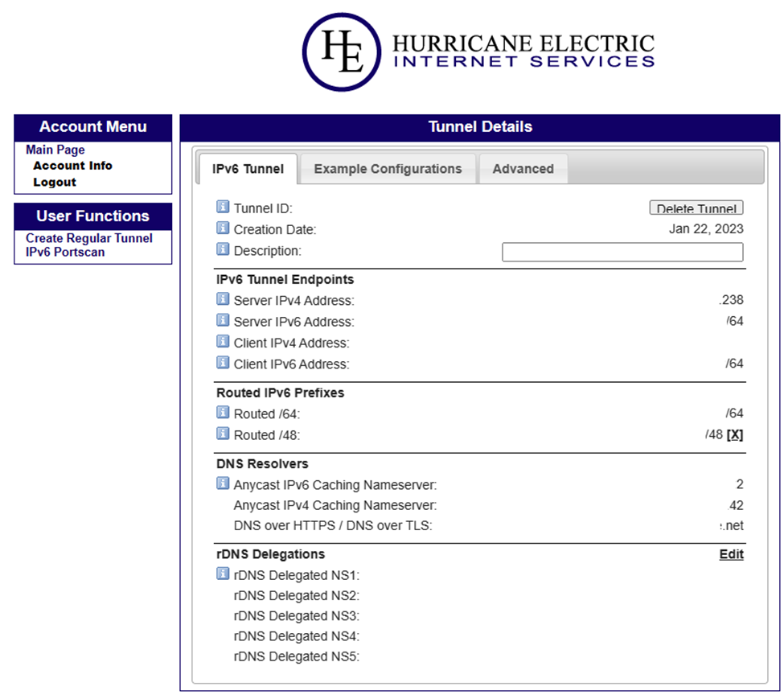Click the info icon beside Description

[223, 249]
